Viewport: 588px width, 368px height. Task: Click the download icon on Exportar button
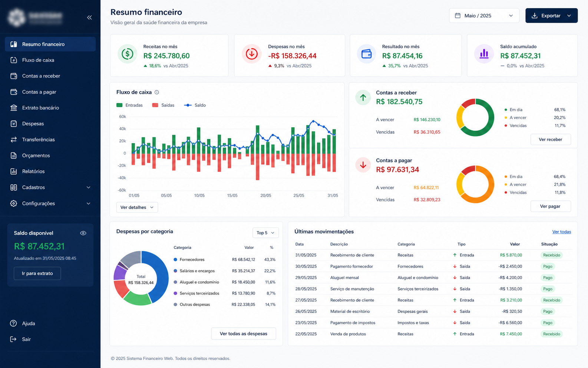[x=535, y=16]
